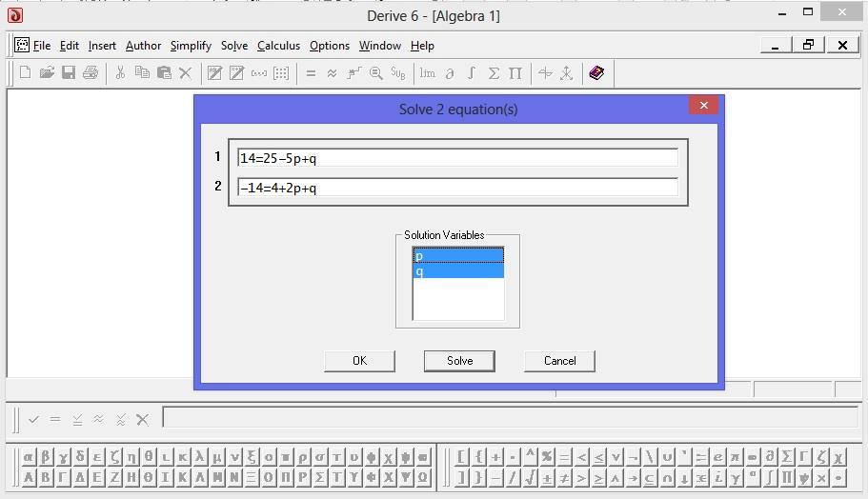
Task: Click the Solve button in dialog
Action: tap(459, 361)
